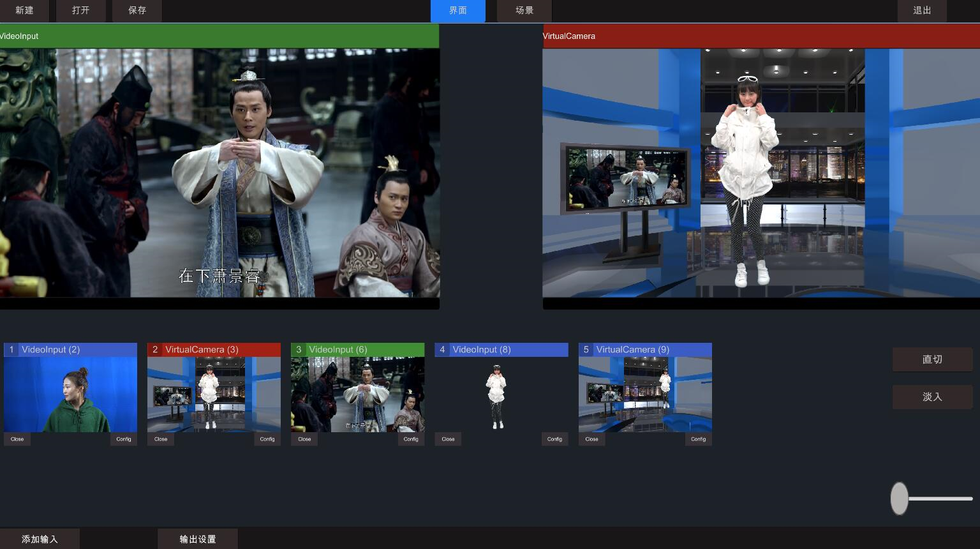Open 输出设置 (Output Settings)
The width and height of the screenshot is (980, 549).
click(198, 539)
